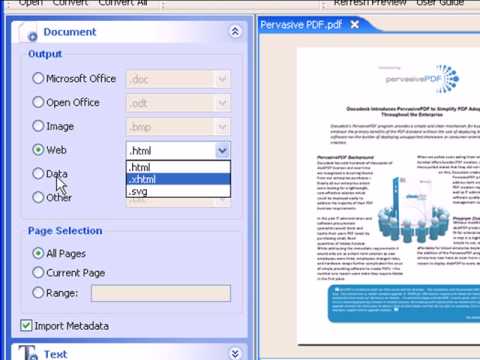The width and height of the screenshot is (480, 360).
Task: Switch to the Pervasive PDF.pdf tab
Action: point(301,25)
